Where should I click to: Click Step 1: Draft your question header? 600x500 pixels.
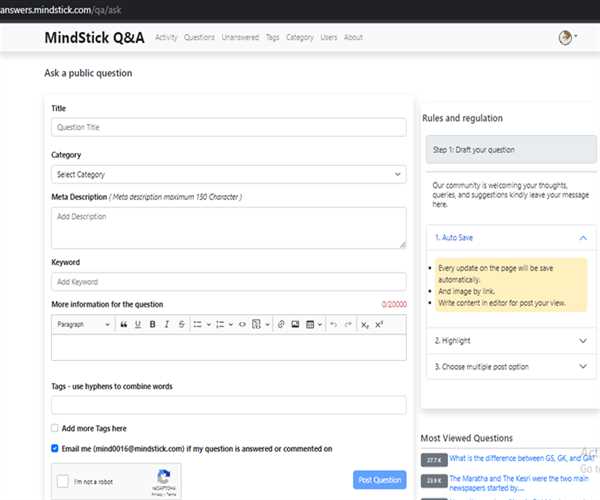[x=511, y=150]
